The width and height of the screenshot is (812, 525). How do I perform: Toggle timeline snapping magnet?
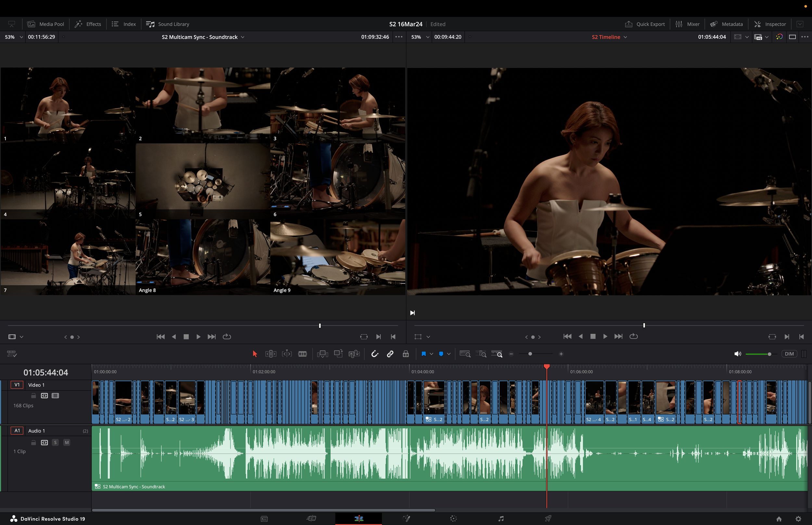coord(374,354)
